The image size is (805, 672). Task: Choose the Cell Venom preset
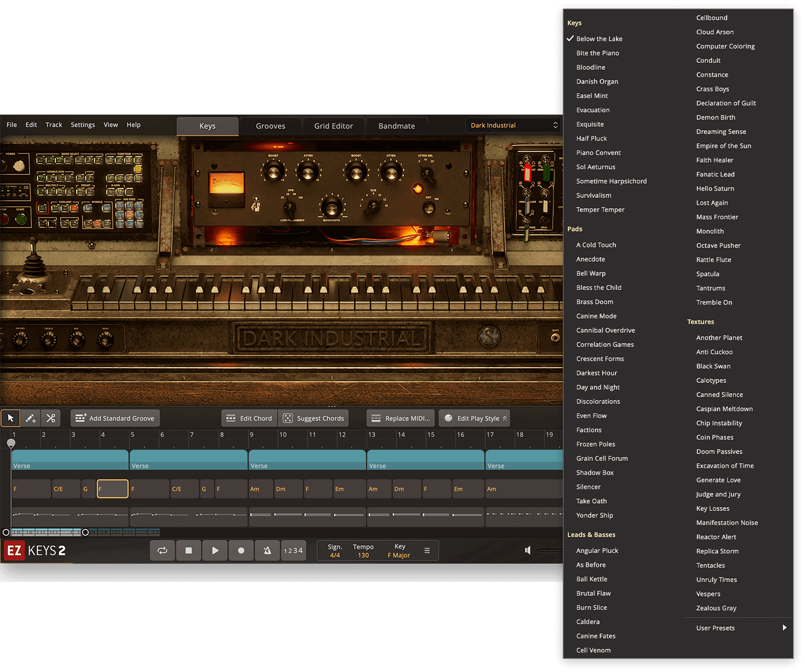tap(593, 651)
